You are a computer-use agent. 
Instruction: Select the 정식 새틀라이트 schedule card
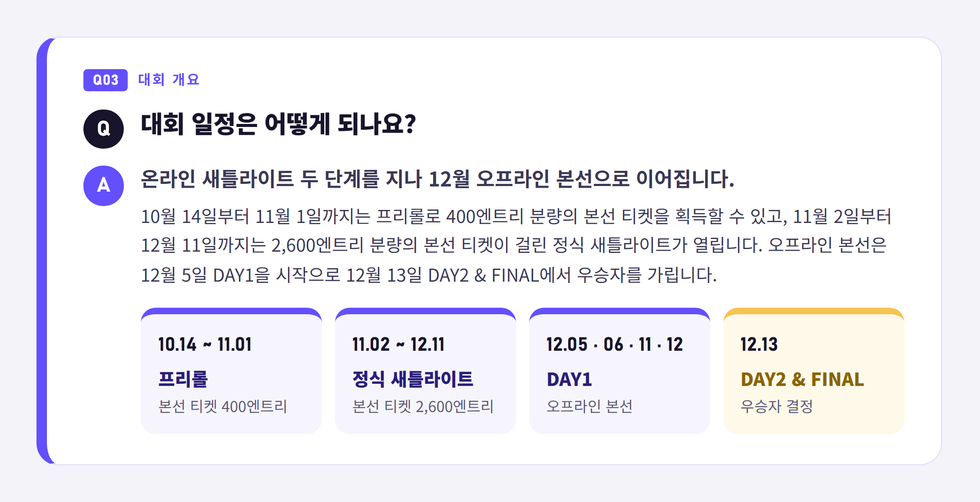(x=425, y=371)
